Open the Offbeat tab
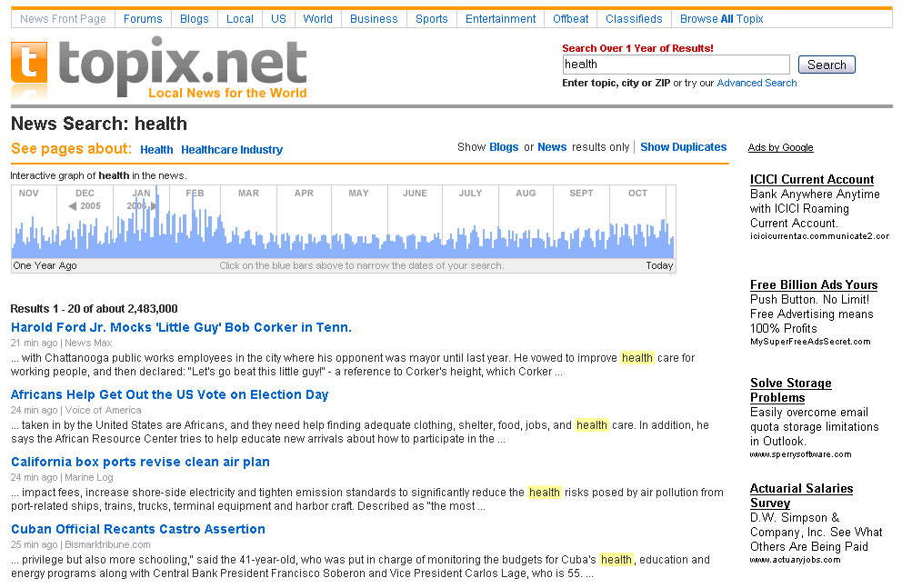902x588 pixels. (571, 19)
